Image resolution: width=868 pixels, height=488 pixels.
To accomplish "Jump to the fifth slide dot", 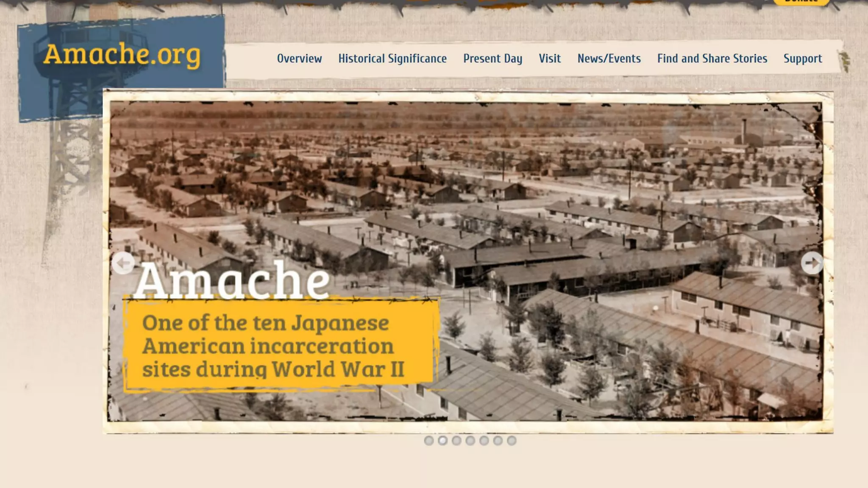I will (484, 441).
